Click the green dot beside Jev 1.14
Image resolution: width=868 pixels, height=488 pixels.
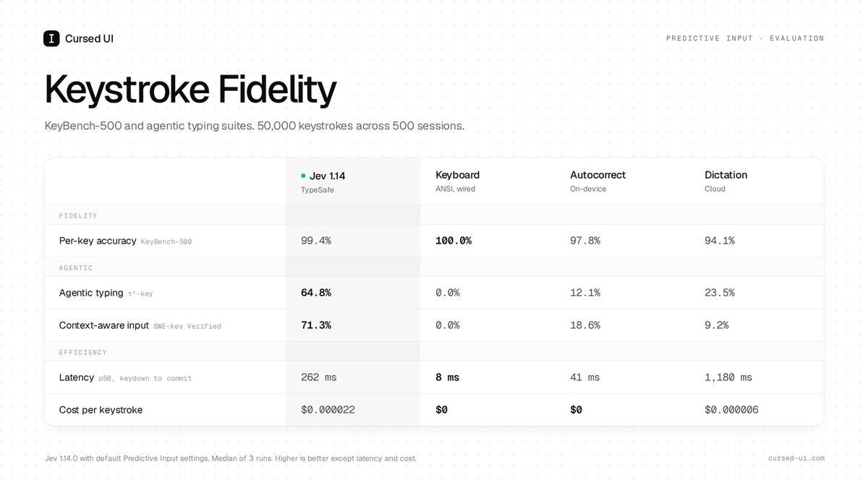coord(303,176)
